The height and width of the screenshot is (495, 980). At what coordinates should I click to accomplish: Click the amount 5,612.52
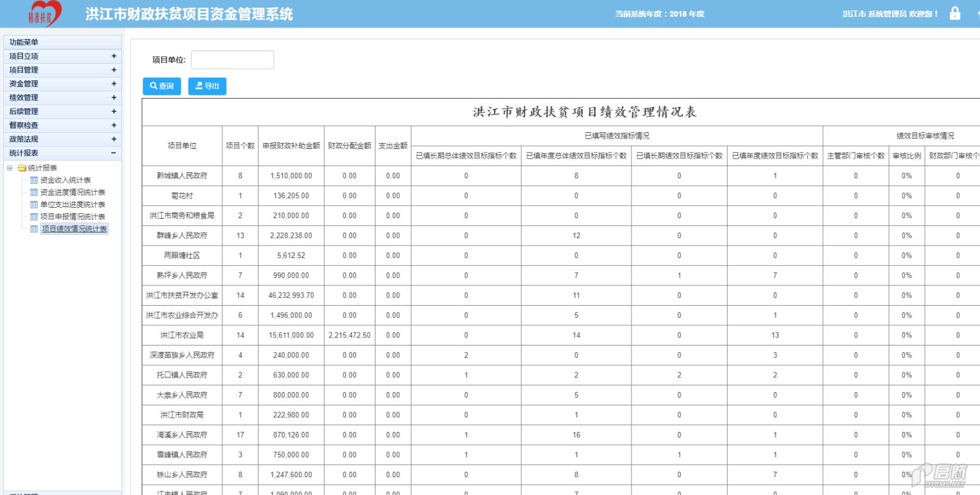click(x=292, y=255)
